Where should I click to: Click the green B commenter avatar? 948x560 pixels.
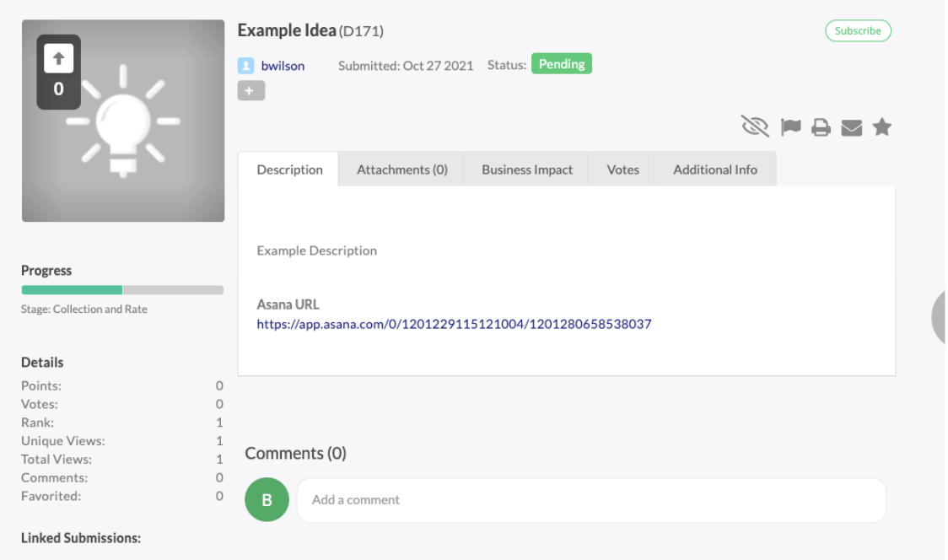[267, 499]
